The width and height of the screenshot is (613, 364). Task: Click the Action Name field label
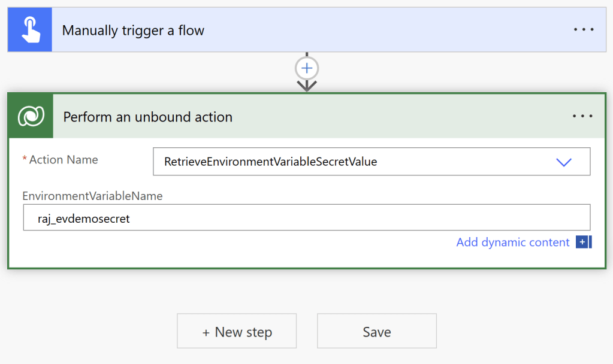coord(64,160)
